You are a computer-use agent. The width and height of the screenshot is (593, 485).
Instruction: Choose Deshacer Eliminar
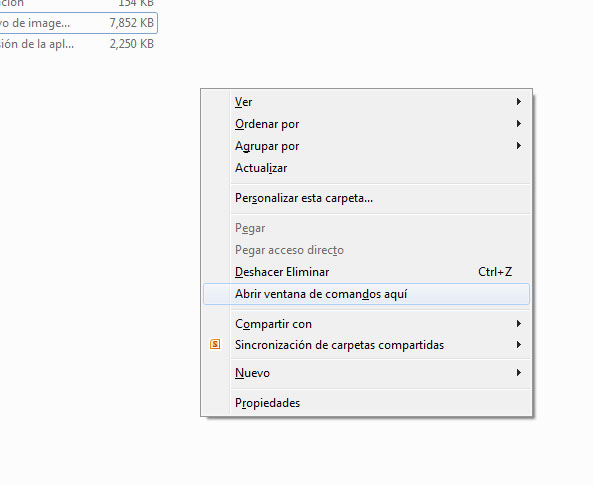coord(366,272)
